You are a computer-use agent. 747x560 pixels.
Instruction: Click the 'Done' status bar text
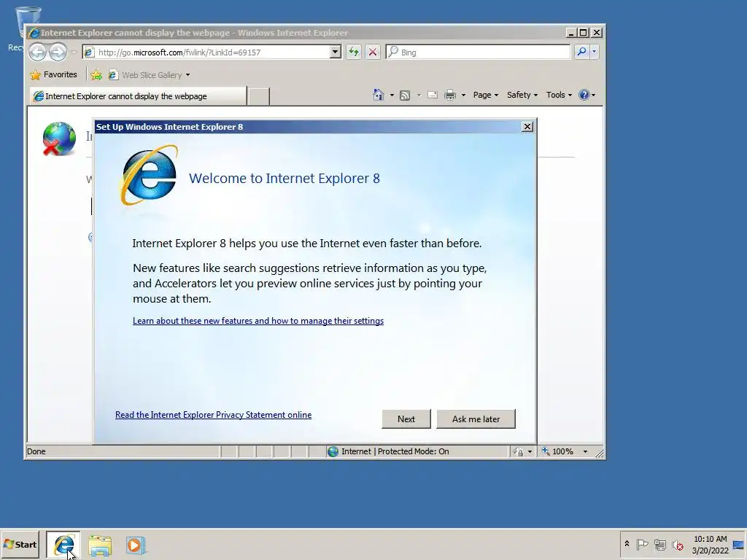click(36, 451)
